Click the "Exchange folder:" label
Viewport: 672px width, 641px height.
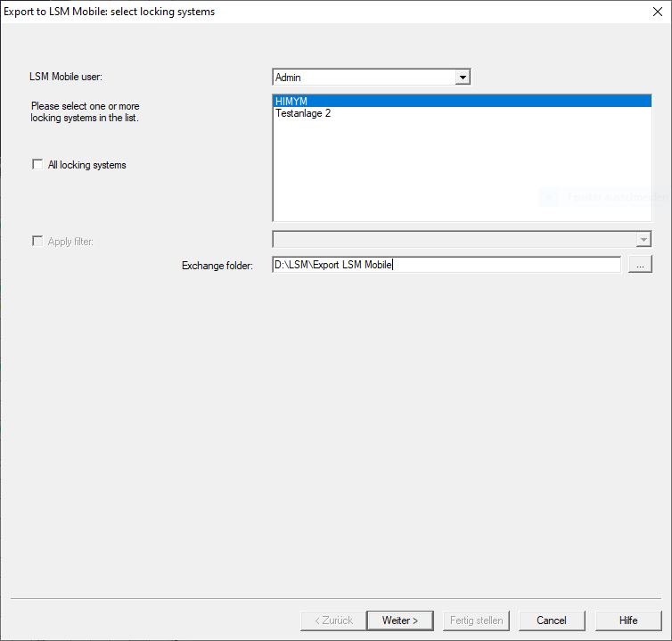coord(217,266)
